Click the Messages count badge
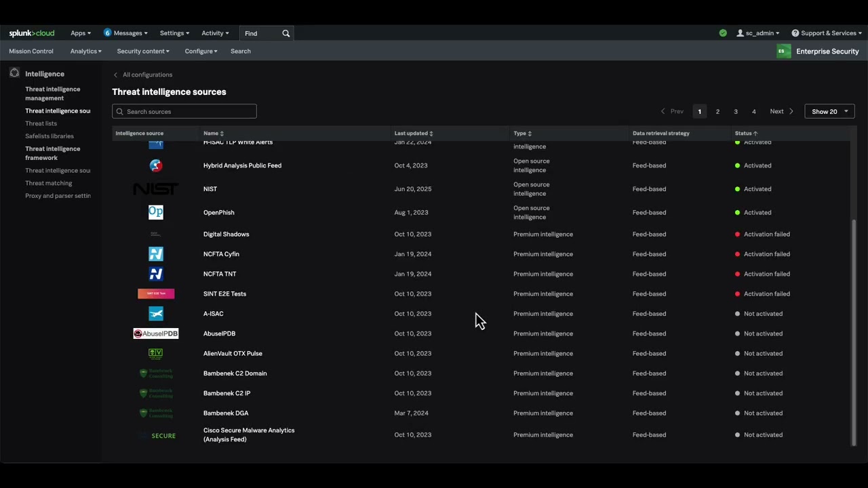Screen dimensions: 868x488 click(107, 33)
